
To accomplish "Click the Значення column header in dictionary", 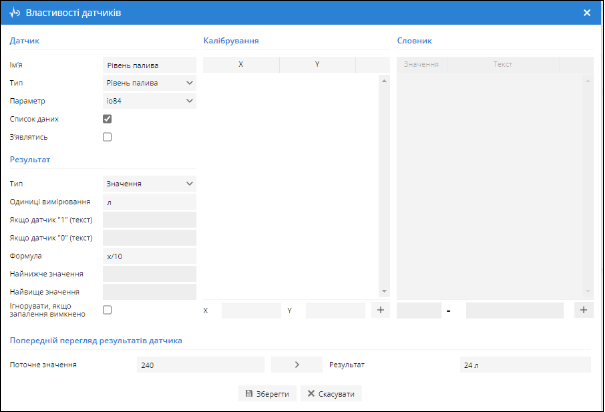I will point(421,65).
